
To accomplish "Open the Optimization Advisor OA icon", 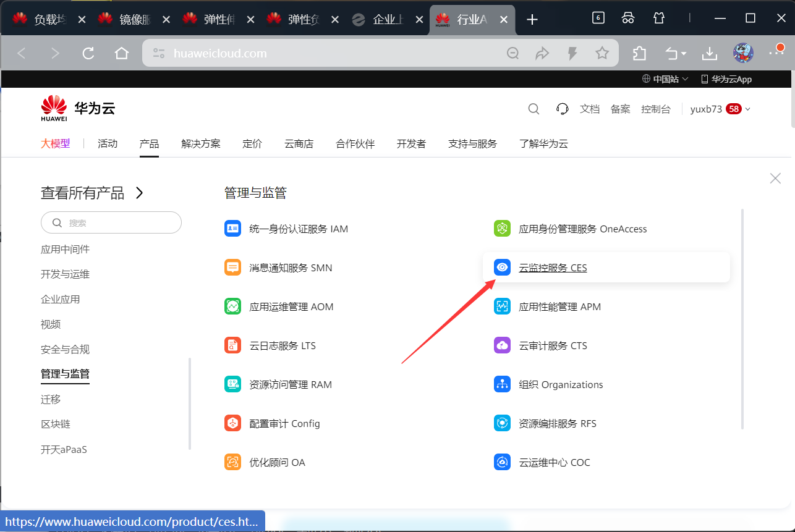I will coord(232,462).
